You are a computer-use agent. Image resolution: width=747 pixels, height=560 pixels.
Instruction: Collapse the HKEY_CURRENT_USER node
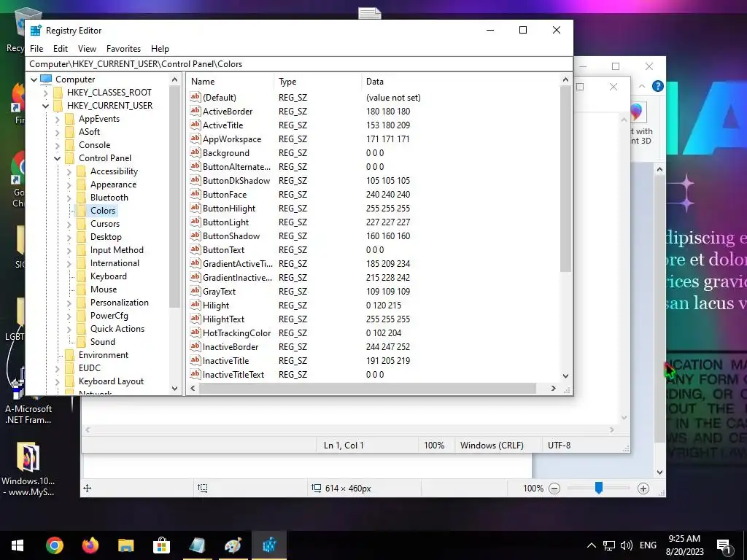pos(46,106)
